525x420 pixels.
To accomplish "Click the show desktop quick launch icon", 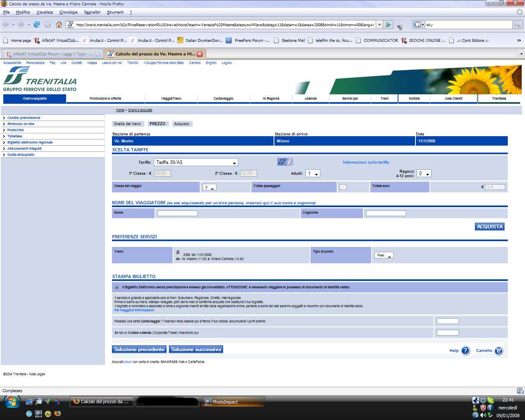I will click(29, 402).
